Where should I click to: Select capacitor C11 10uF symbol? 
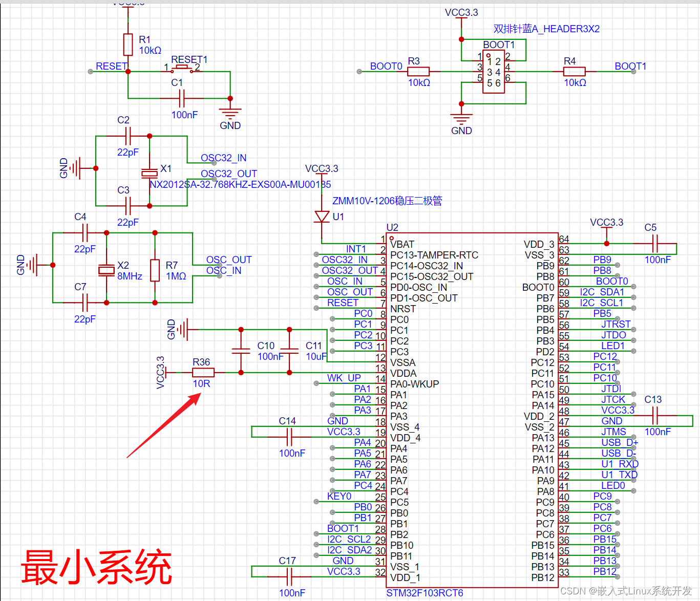[x=289, y=351]
